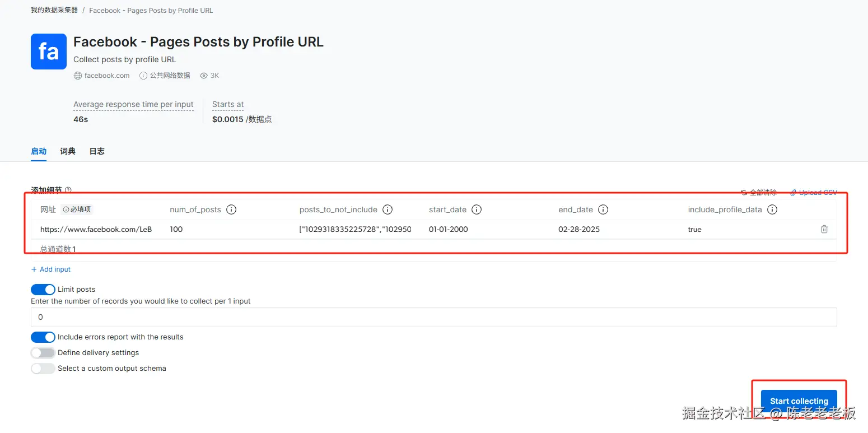Disable Include errors report switch
The image size is (868, 433).
click(x=43, y=337)
